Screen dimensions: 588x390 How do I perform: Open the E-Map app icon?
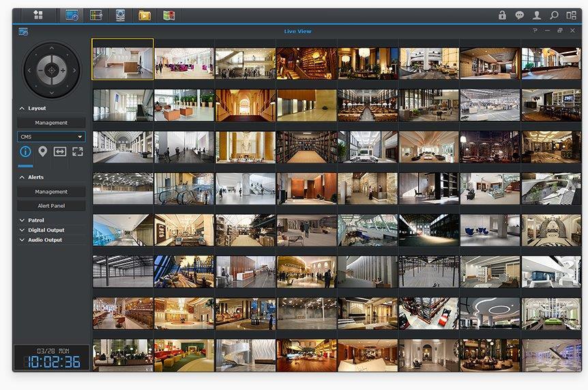(x=168, y=15)
